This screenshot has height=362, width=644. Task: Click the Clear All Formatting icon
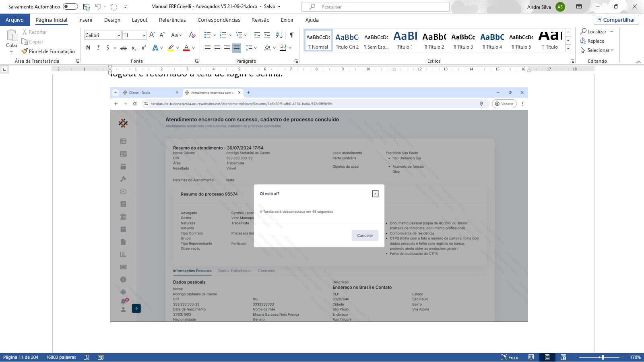pos(192,35)
